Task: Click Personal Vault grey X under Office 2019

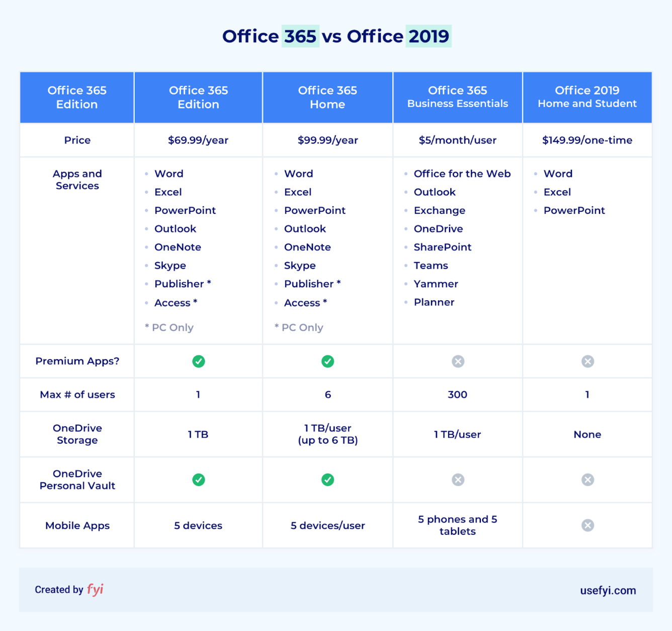Action: click(x=587, y=480)
